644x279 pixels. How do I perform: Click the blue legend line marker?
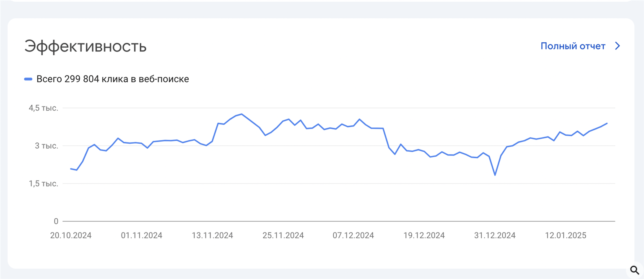(28, 79)
